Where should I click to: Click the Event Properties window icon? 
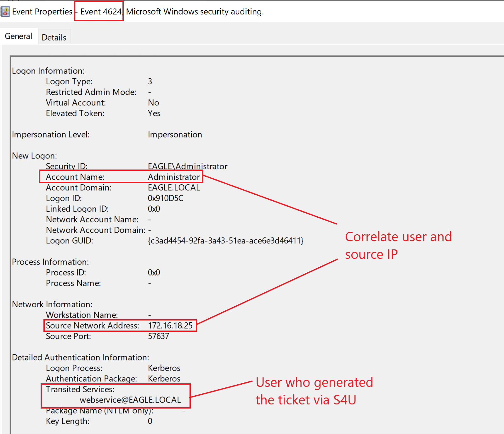[5, 11]
